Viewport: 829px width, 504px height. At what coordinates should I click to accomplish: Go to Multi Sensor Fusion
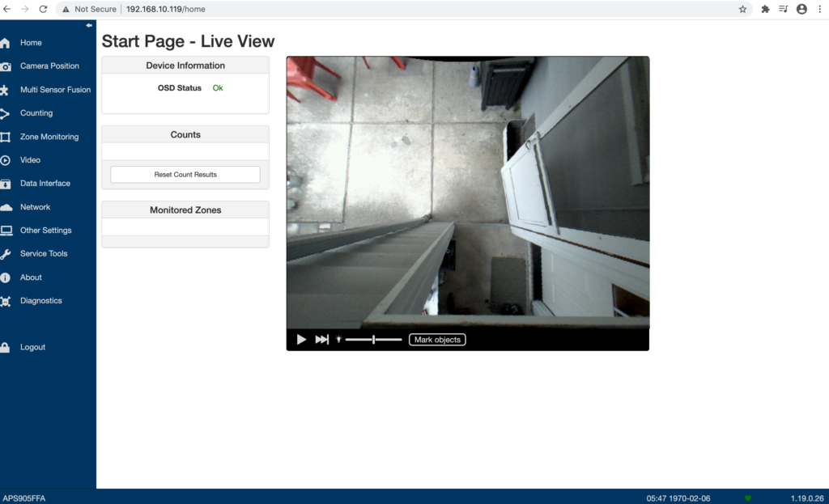(x=55, y=90)
